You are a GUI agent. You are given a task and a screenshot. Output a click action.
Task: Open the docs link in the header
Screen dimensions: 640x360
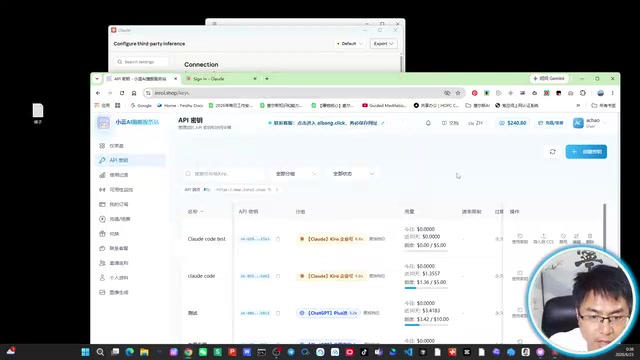pos(450,123)
